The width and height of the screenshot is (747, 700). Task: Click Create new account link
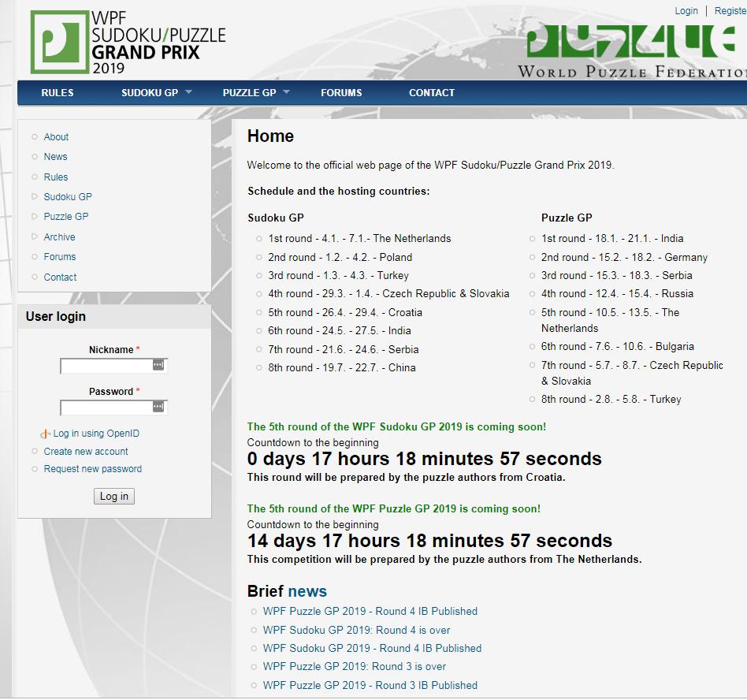tap(86, 451)
